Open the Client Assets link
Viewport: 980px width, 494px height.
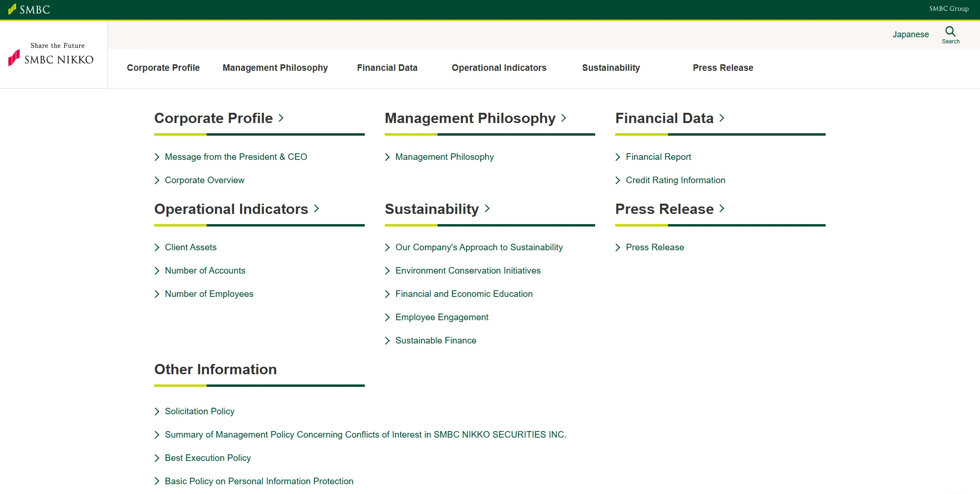191,247
